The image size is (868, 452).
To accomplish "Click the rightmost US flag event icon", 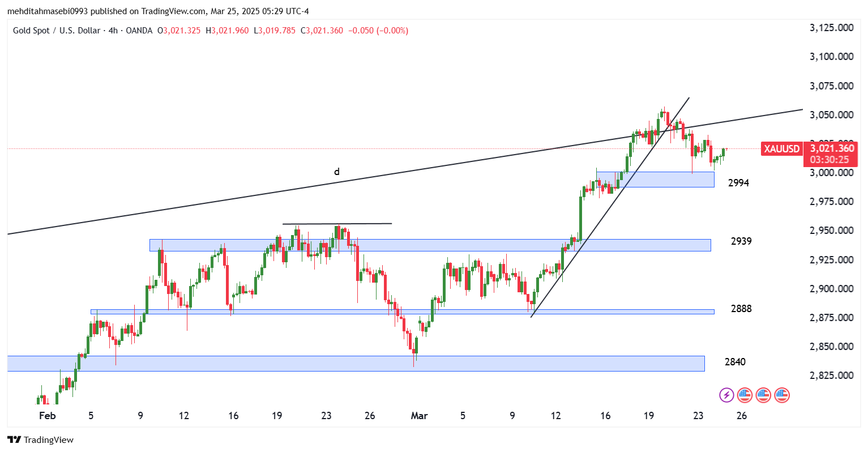I will click(x=782, y=395).
